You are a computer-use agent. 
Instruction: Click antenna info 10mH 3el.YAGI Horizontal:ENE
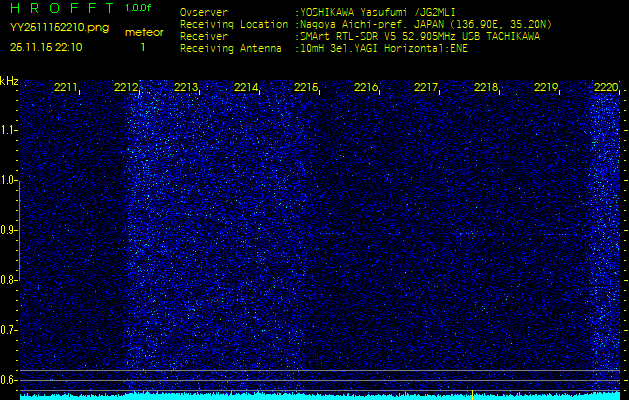click(383, 49)
